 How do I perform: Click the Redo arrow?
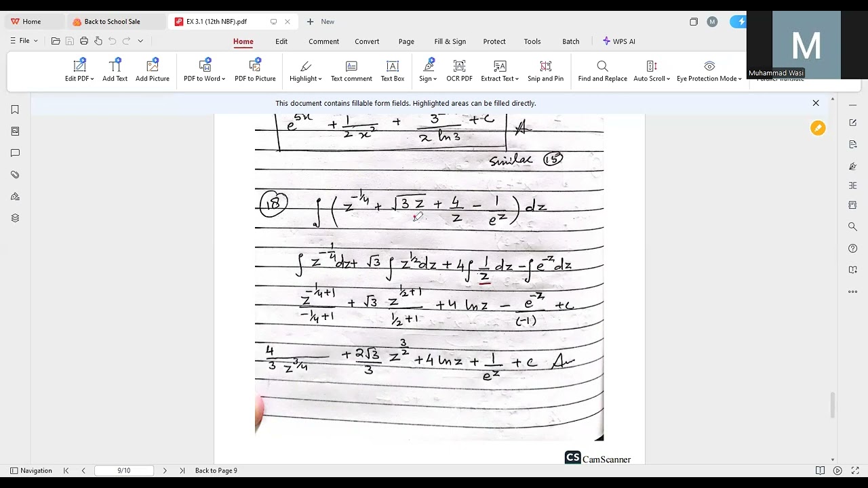[126, 41]
